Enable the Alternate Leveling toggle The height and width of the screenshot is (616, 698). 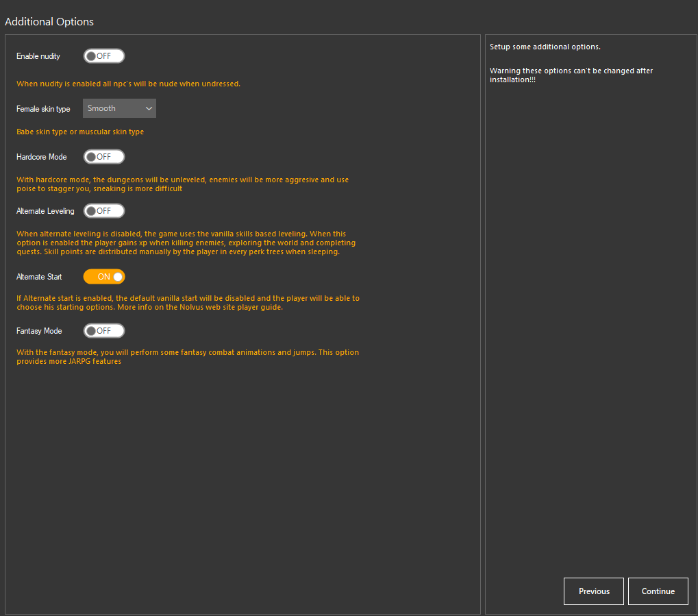pos(103,211)
